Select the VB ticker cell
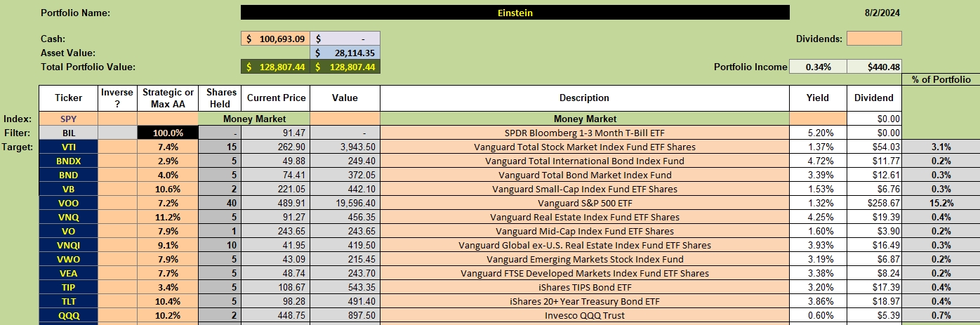The height and width of the screenshot is (325, 980). point(68,189)
